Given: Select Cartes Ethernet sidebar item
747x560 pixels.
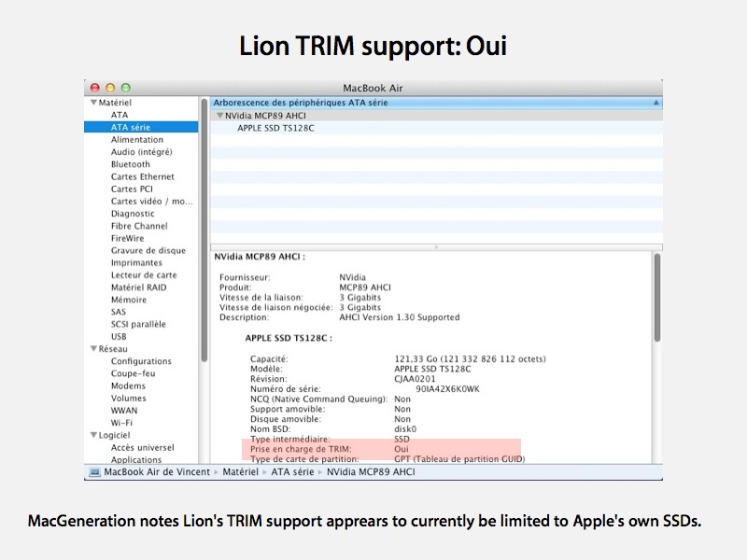Looking at the screenshot, I should tap(142, 176).
